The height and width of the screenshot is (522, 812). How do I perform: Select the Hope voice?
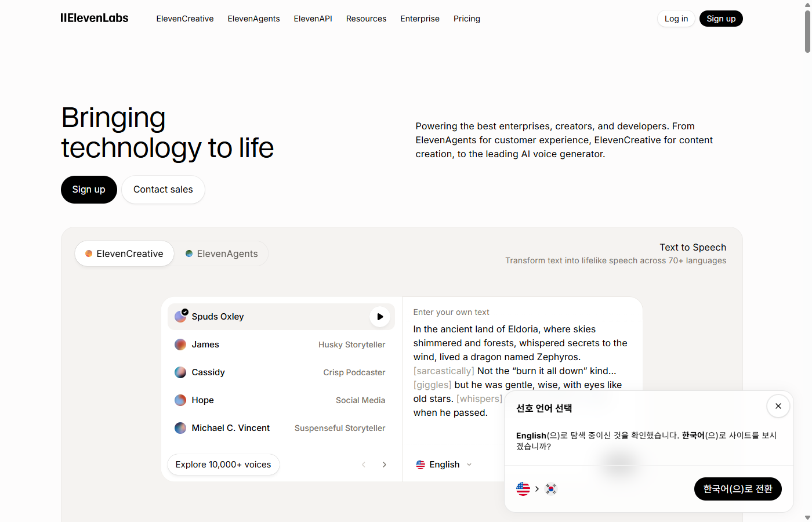click(x=281, y=400)
